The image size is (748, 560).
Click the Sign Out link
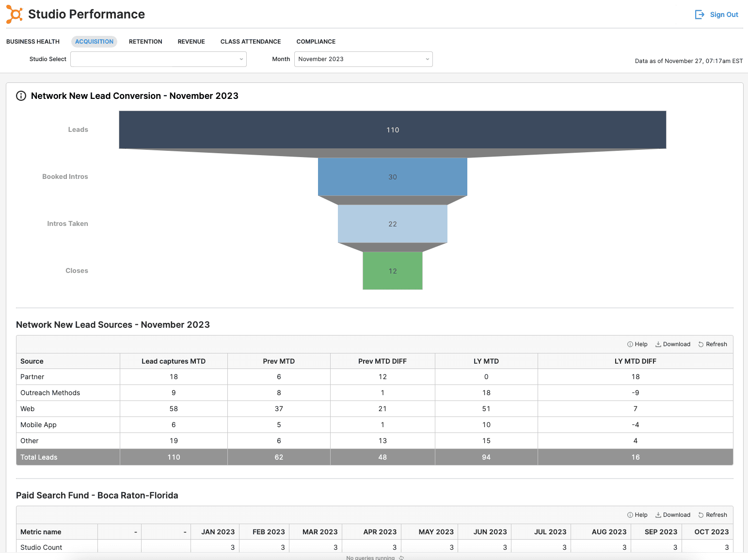click(724, 15)
